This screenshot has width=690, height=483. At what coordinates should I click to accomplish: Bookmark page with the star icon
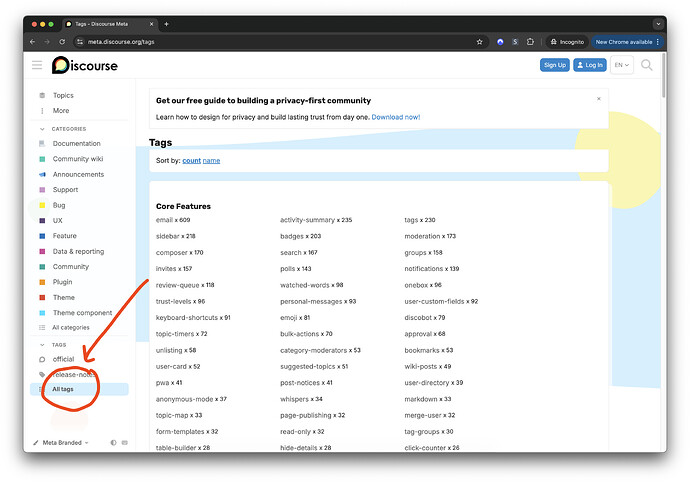(x=479, y=42)
